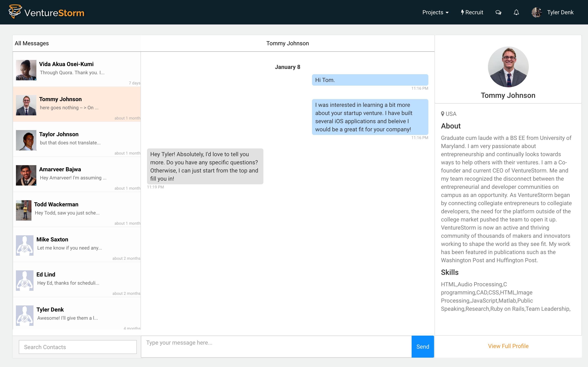
Task: Click the VentureStorm tornado logo icon
Action: [x=15, y=11]
